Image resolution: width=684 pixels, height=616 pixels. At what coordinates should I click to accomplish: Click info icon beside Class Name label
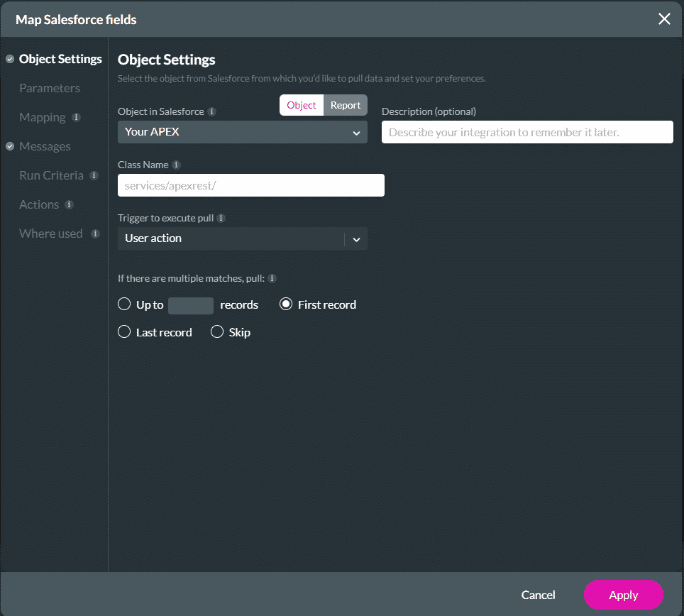tap(177, 165)
